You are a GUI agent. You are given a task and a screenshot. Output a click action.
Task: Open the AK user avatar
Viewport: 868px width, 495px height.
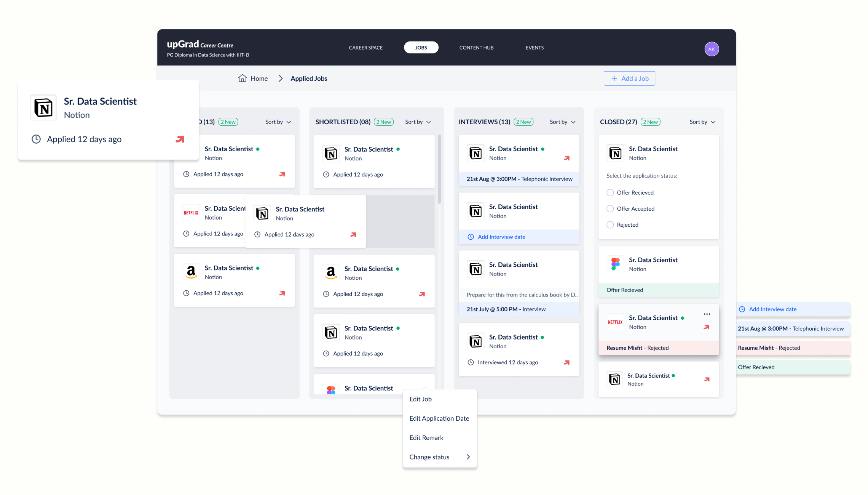[x=711, y=49]
